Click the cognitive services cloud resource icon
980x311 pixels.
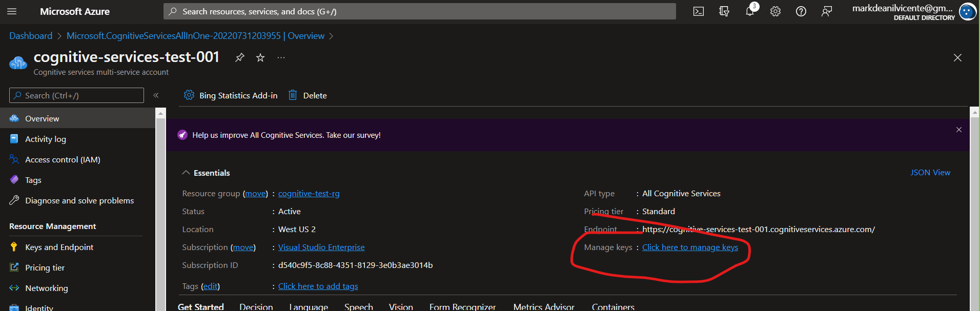tap(18, 63)
